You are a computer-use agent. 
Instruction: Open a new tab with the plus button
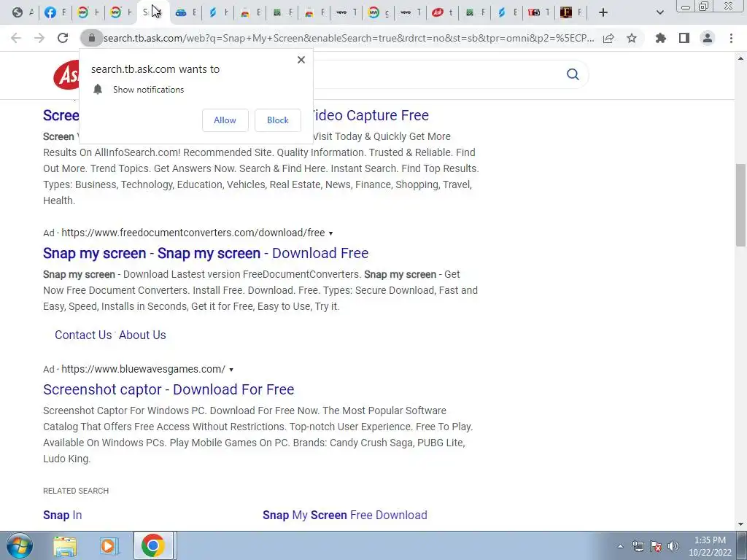point(603,12)
